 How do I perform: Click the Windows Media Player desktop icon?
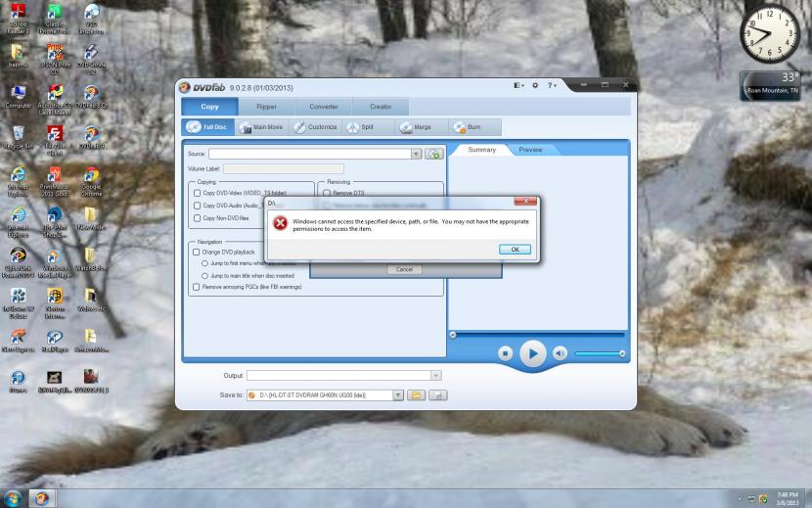tap(55, 263)
